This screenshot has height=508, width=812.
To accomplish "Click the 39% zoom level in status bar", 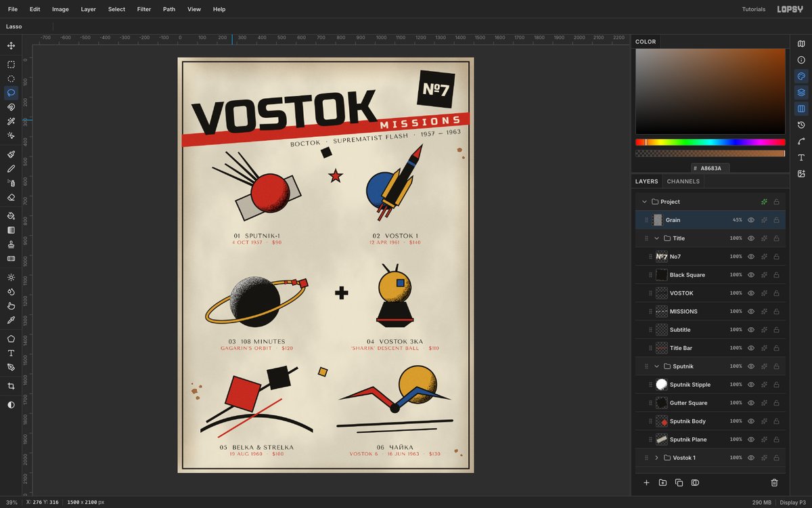I will point(12,503).
